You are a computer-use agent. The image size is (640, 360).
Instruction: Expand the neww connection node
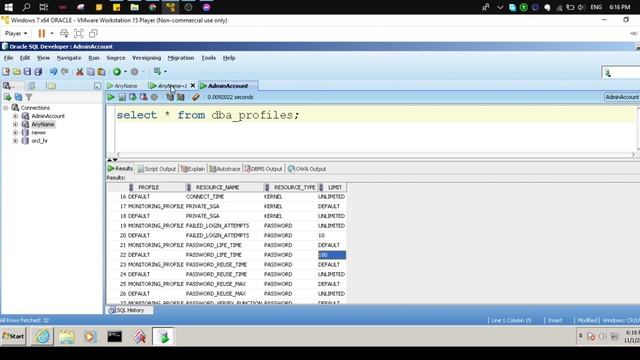(16, 132)
